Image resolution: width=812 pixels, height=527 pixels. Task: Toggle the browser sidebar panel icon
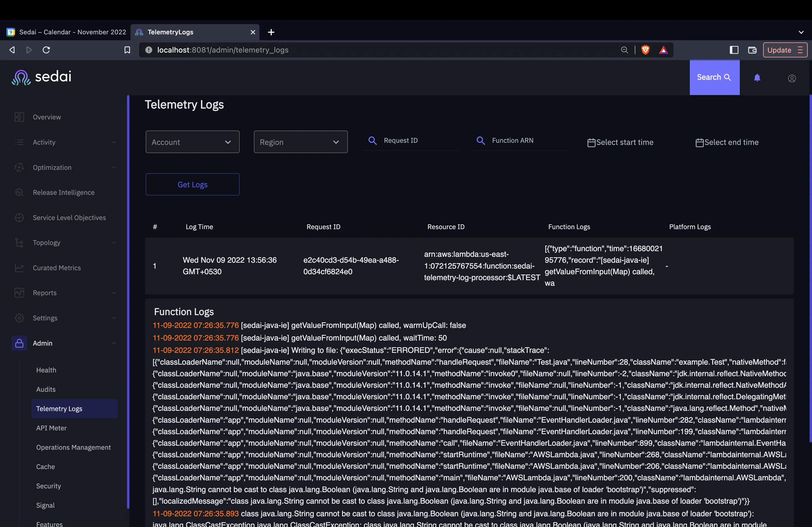click(734, 50)
